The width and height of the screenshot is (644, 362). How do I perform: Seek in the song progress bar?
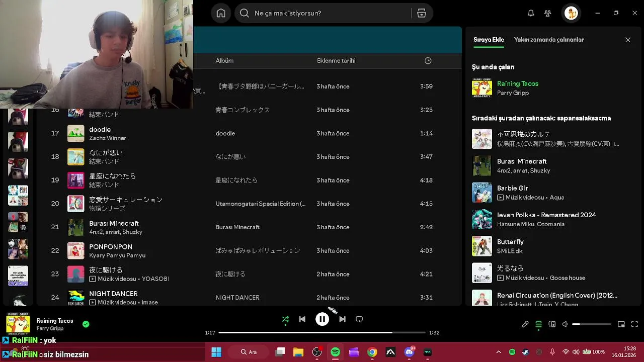pos(322,333)
